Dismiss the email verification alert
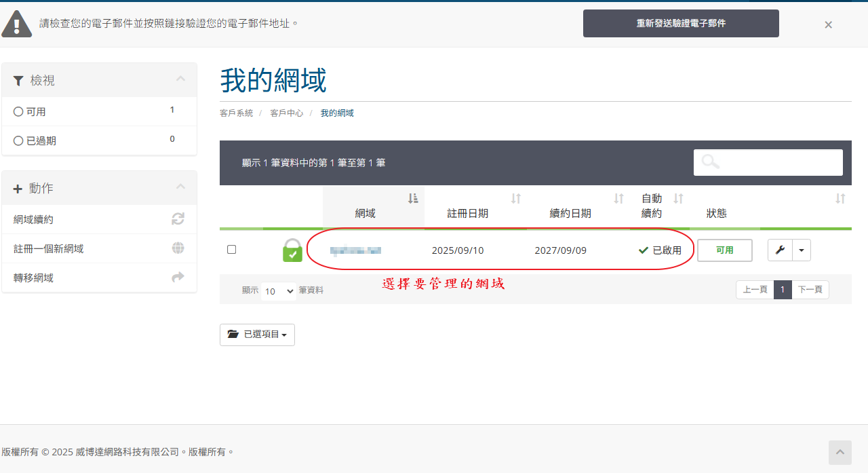The width and height of the screenshot is (868, 473). (x=828, y=24)
